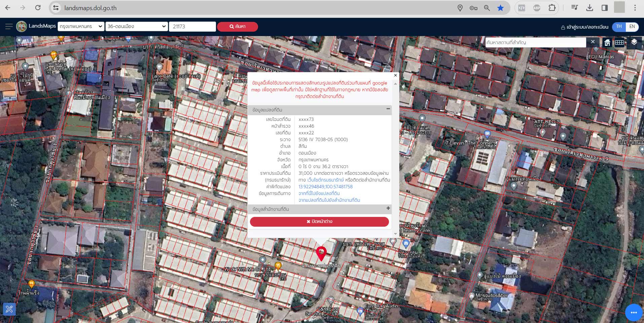Open the province dropdown กรุงเทพมหานคร
Image resolution: width=644 pixels, height=323 pixels.
(81, 27)
